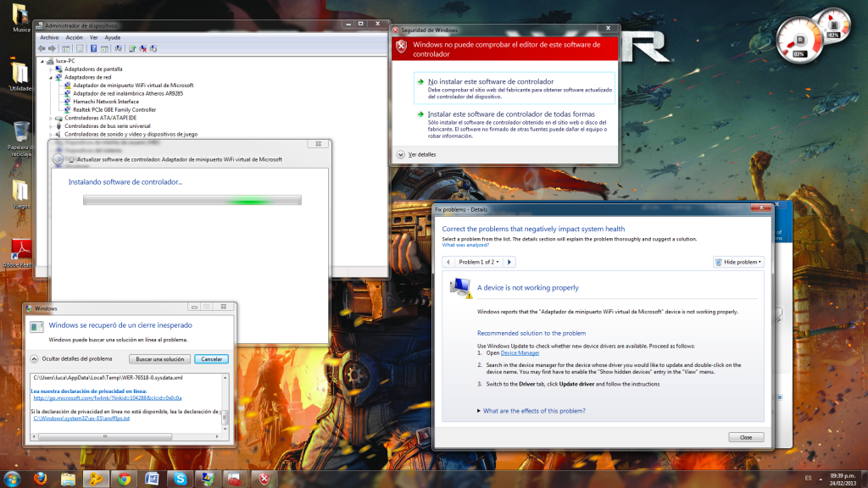Open the Windows Security red shield taskbar item

click(x=264, y=479)
